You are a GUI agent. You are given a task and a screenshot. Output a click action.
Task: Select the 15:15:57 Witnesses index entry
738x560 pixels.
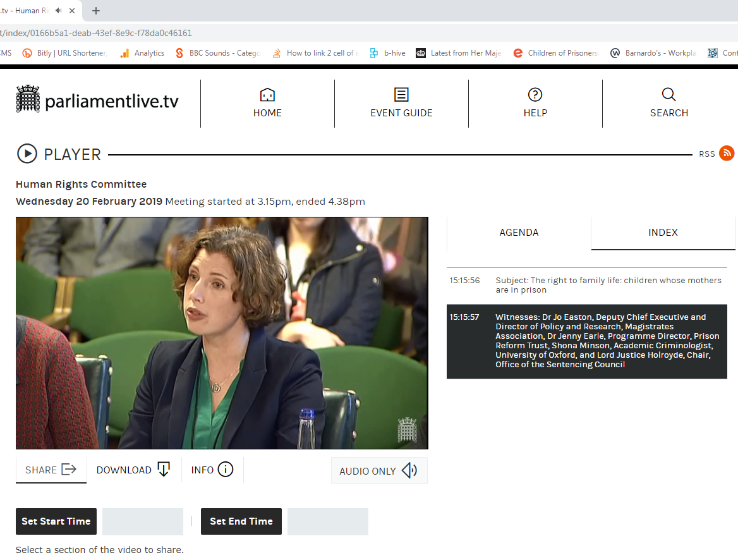pos(586,341)
